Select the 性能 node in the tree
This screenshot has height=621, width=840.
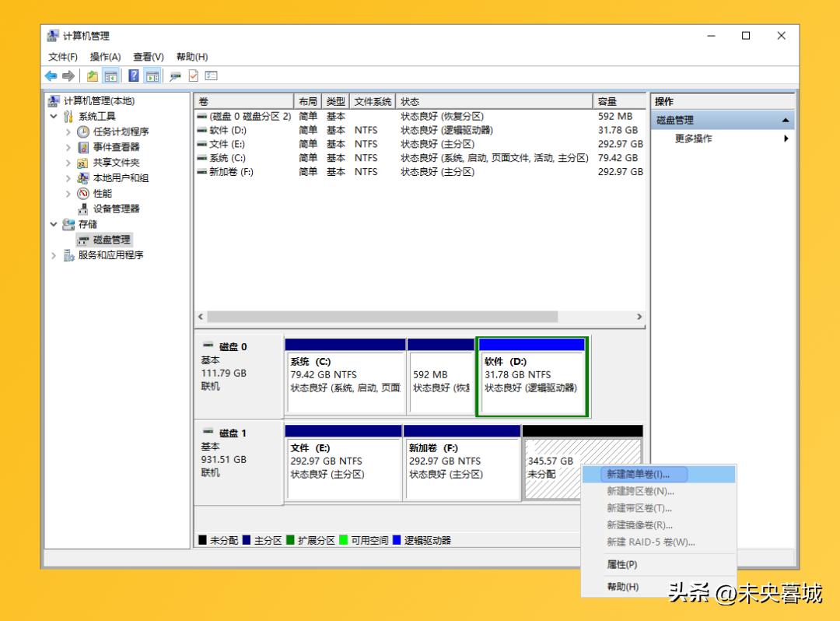(102, 193)
